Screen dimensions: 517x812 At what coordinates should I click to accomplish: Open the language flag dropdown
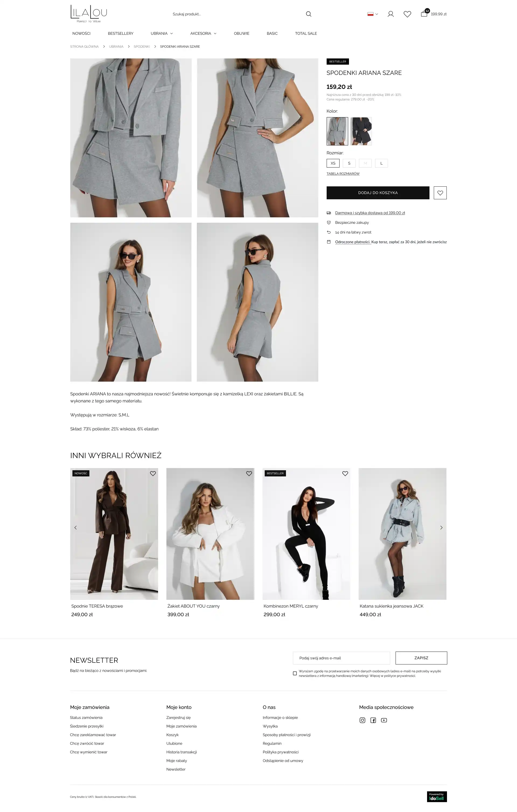pos(373,14)
